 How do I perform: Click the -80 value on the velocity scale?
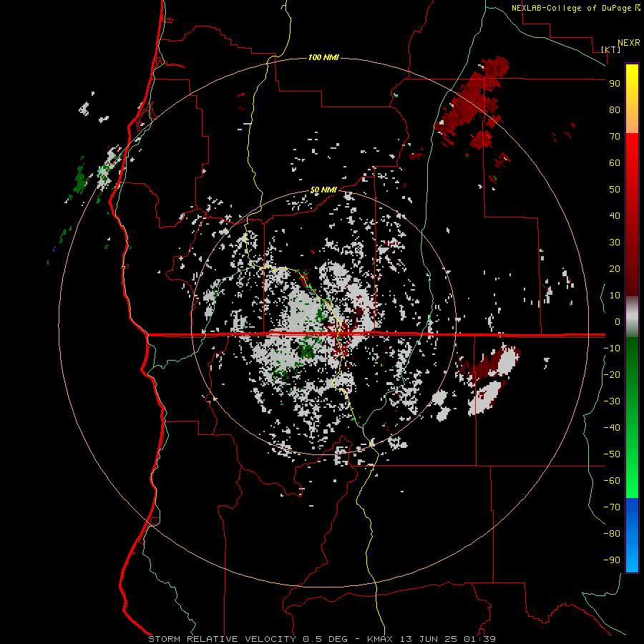coord(612,534)
